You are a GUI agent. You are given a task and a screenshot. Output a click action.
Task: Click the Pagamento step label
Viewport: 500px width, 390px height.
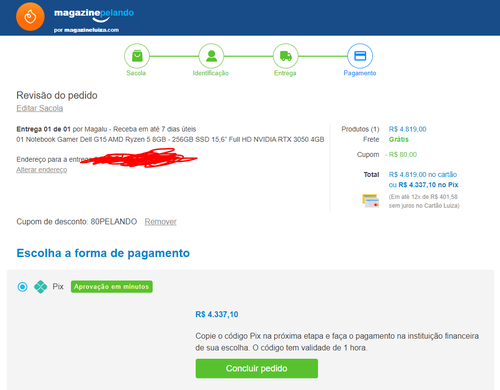click(x=360, y=73)
